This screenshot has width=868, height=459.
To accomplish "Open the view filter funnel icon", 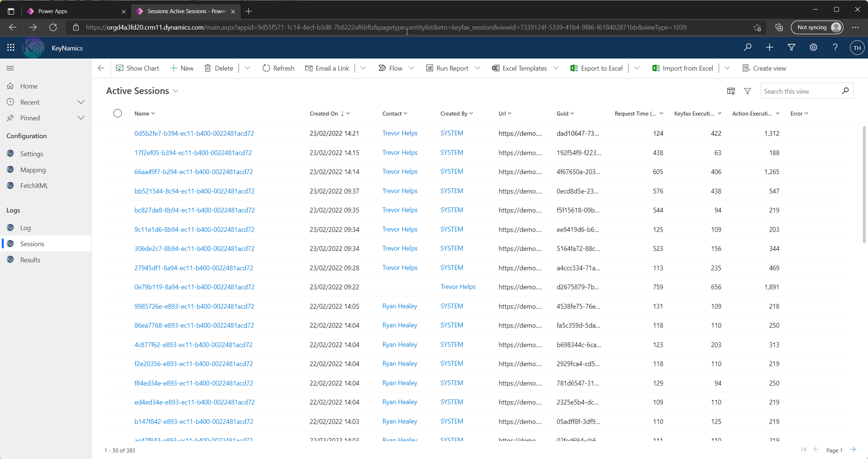I will coord(747,91).
